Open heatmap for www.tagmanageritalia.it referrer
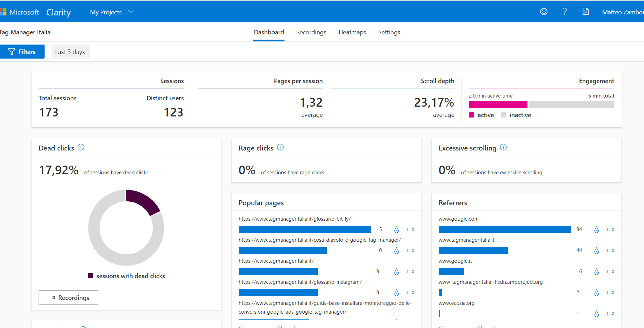 click(597, 250)
